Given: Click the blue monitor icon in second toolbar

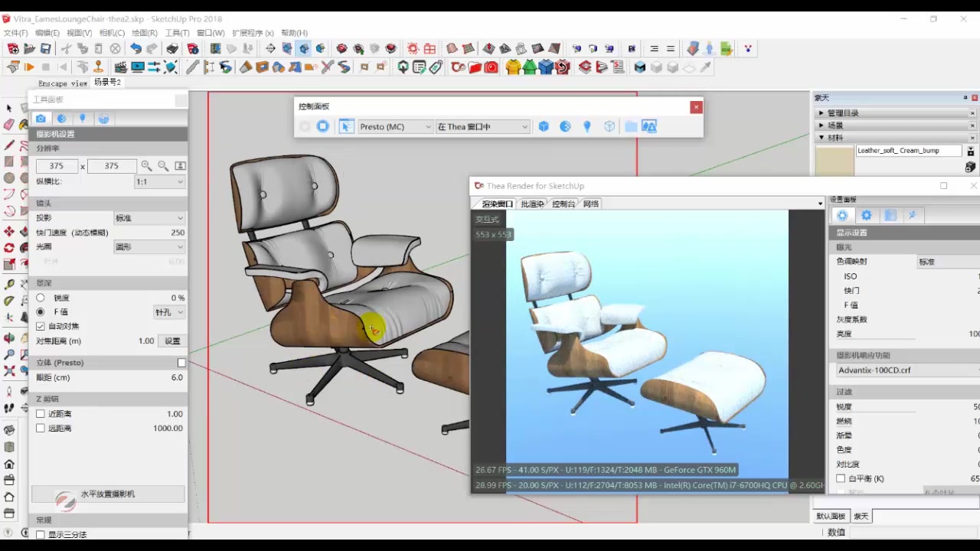Looking at the screenshot, I should point(138,67).
